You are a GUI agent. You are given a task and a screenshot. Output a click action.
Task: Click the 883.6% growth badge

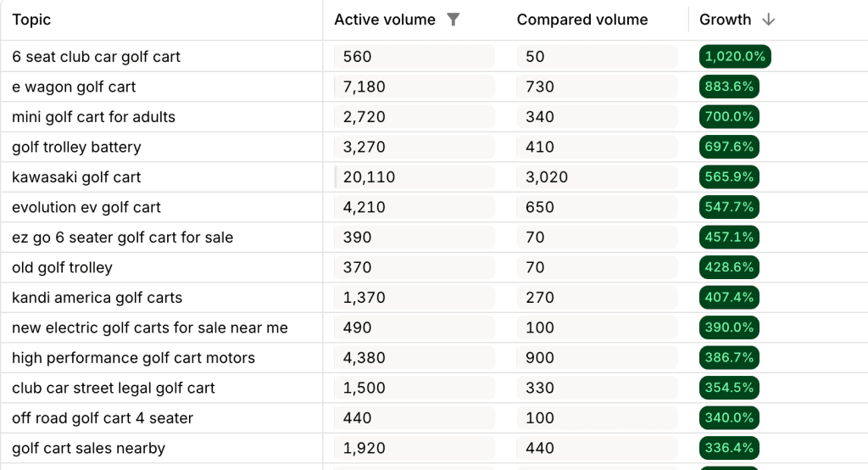coord(729,87)
